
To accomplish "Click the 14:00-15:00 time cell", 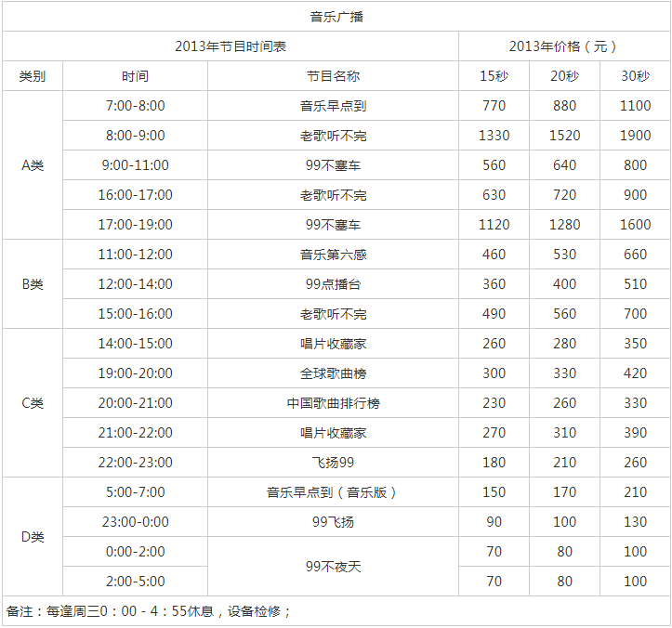I will 135,344.
